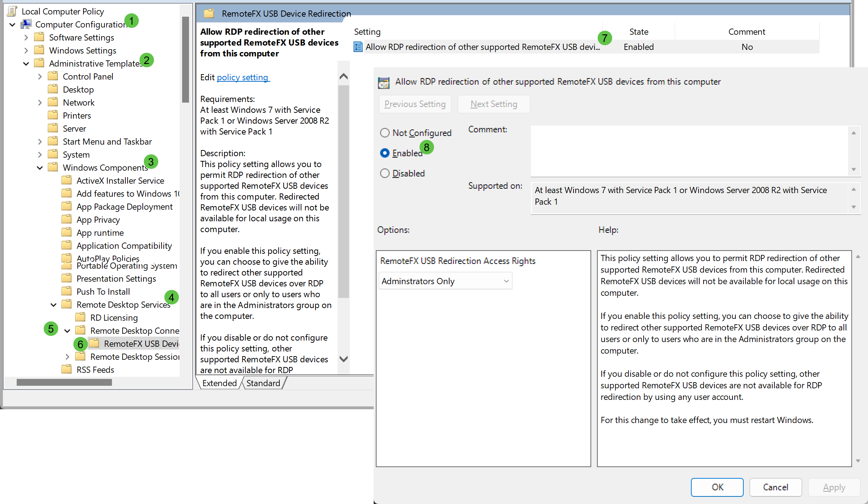Click the Apply button
Viewport: 868px width, 504px height.
pyautogui.click(x=834, y=487)
